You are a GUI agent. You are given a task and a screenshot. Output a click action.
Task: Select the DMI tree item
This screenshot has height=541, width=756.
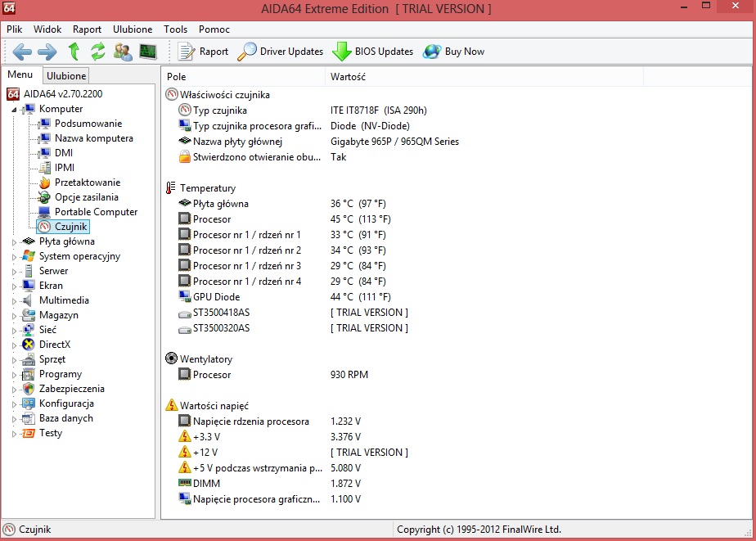tap(64, 153)
